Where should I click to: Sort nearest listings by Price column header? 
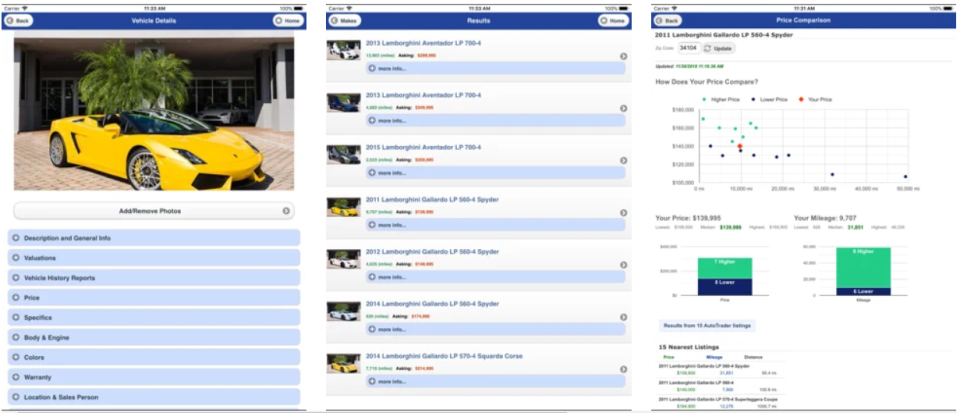tap(667, 357)
